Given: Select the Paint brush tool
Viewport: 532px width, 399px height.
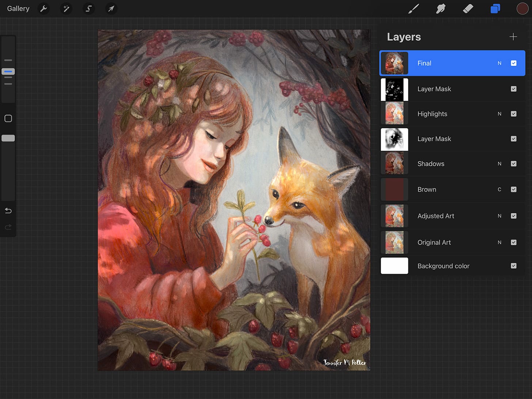Looking at the screenshot, I should 413,8.
